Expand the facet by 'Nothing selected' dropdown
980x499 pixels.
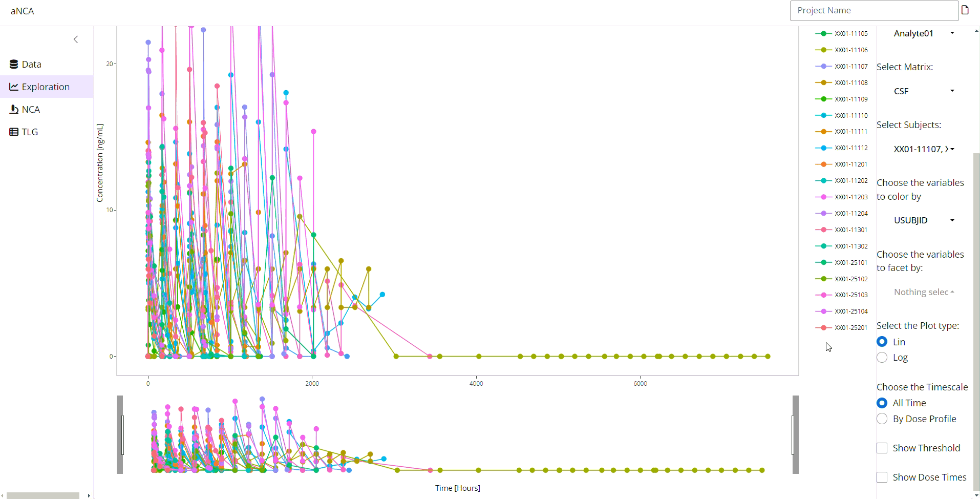click(x=924, y=292)
